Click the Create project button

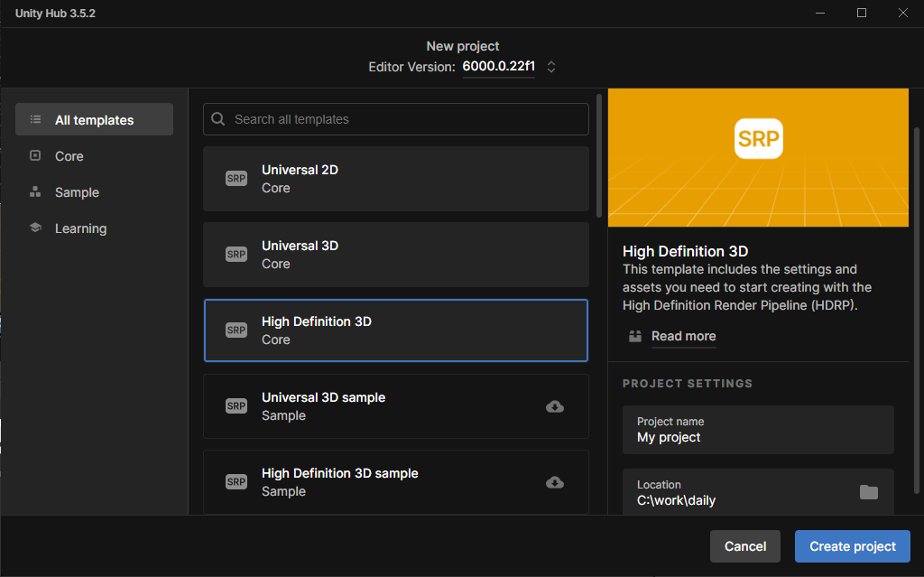pyautogui.click(x=852, y=546)
